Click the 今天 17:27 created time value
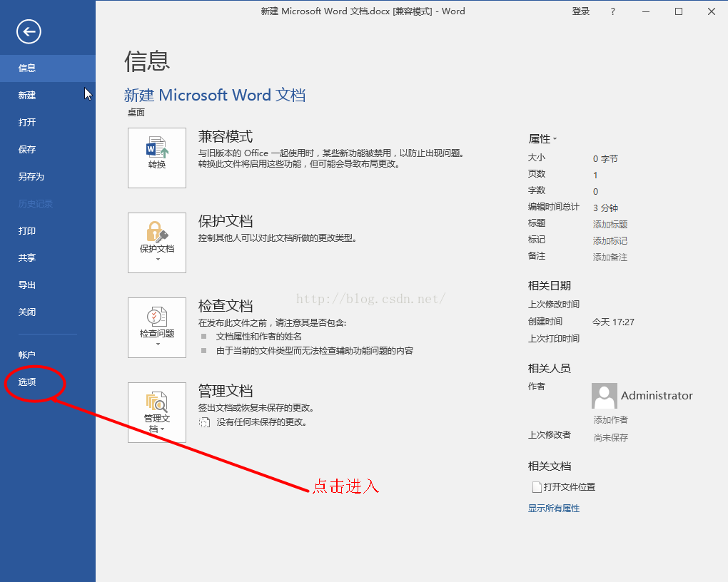Image resolution: width=728 pixels, height=582 pixels. (x=613, y=322)
